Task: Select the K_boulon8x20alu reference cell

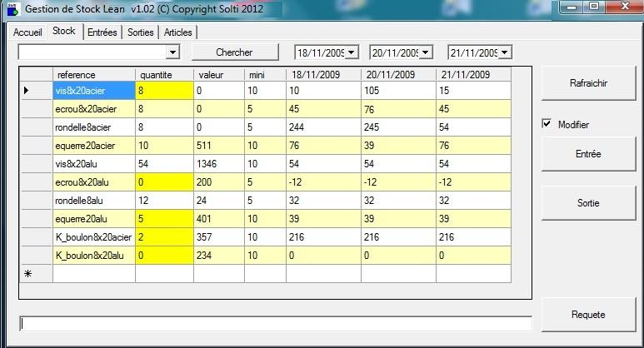Action: click(x=94, y=256)
